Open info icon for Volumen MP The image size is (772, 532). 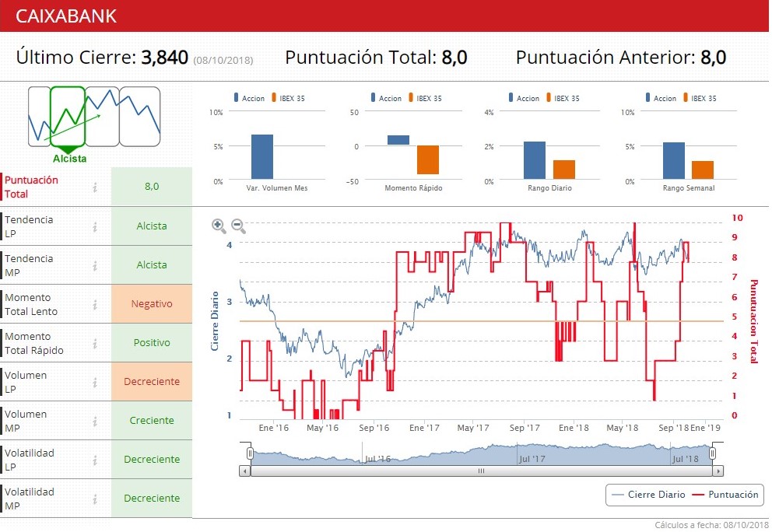pos(95,421)
